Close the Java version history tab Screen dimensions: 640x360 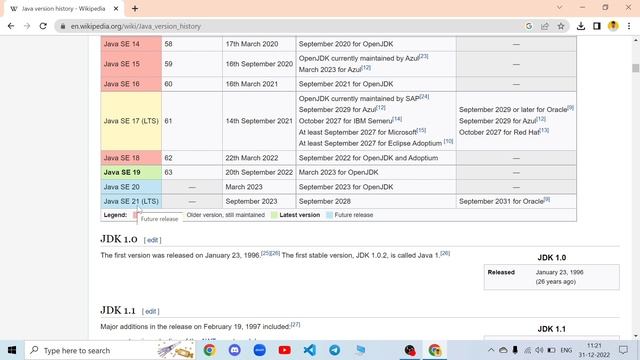(116, 9)
